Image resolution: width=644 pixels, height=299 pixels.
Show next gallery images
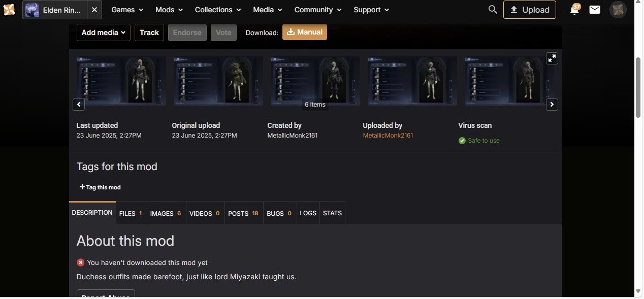point(552,105)
